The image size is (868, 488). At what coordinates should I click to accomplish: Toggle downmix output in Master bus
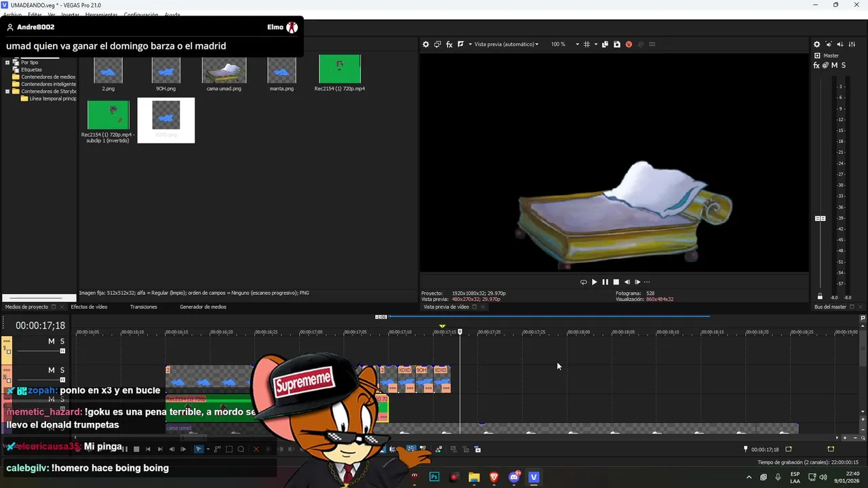828,44
